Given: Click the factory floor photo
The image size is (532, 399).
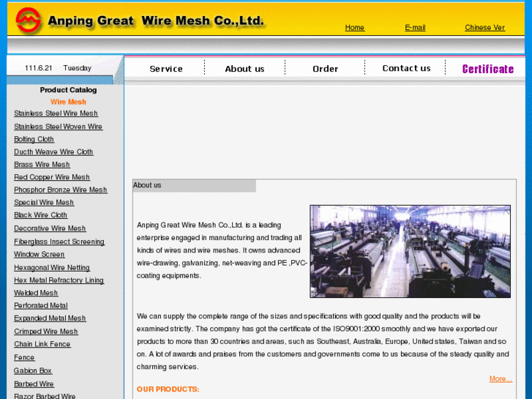Looking at the screenshot, I should pos(410,251).
